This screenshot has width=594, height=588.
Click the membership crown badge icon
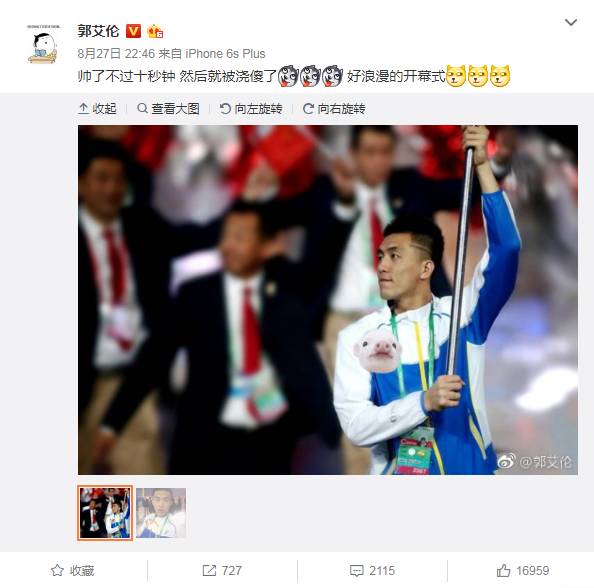point(155,31)
